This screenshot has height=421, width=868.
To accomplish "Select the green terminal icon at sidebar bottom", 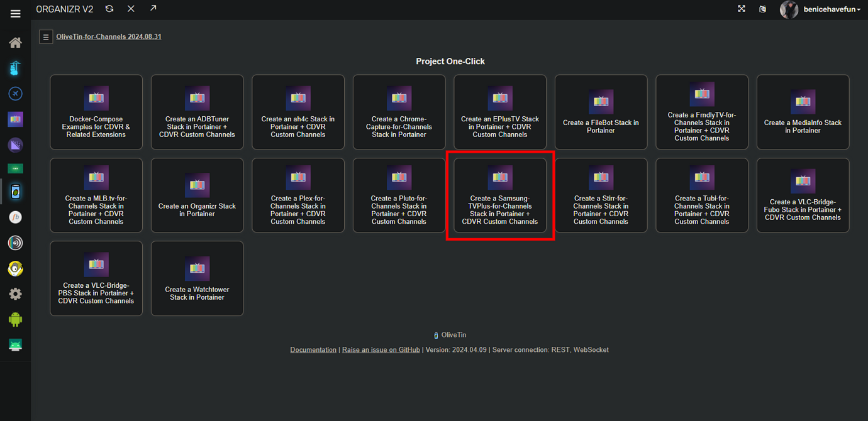I will click(x=15, y=344).
